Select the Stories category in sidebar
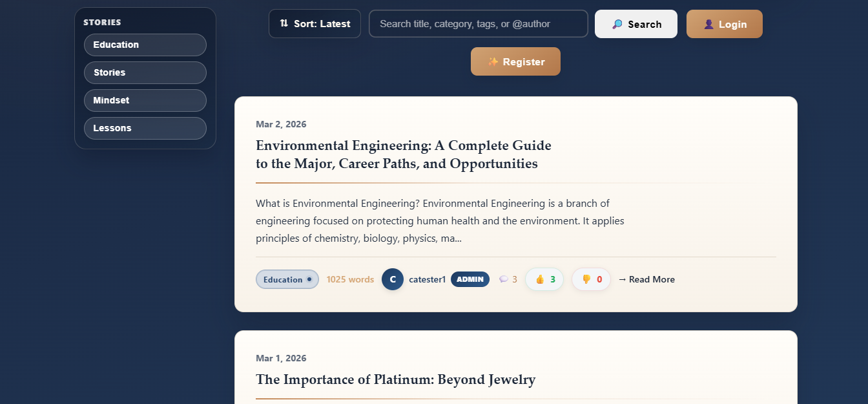Viewport: 868px width, 404px height. (145, 72)
